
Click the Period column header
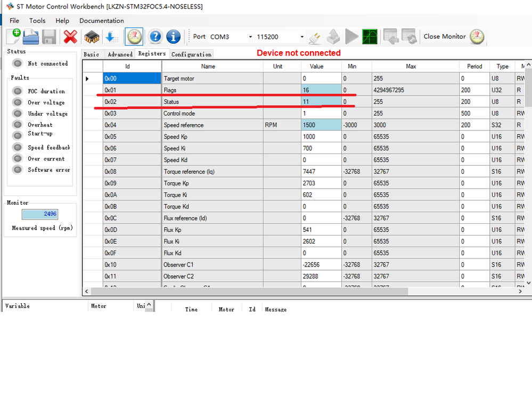[x=474, y=67]
